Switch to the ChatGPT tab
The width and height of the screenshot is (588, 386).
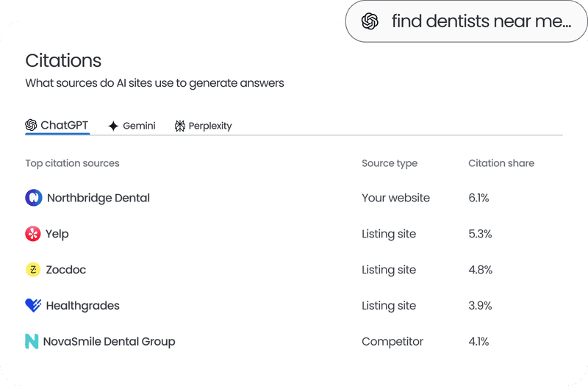[57, 125]
